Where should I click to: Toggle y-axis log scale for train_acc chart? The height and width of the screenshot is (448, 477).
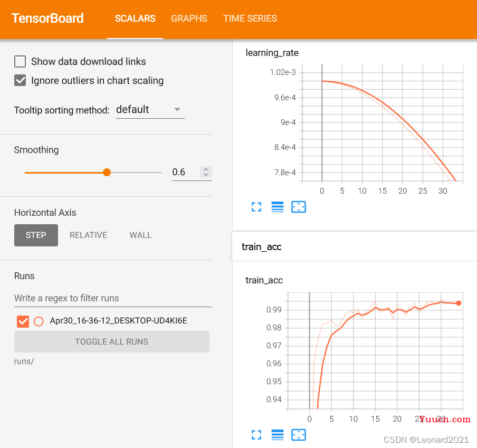point(278,435)
